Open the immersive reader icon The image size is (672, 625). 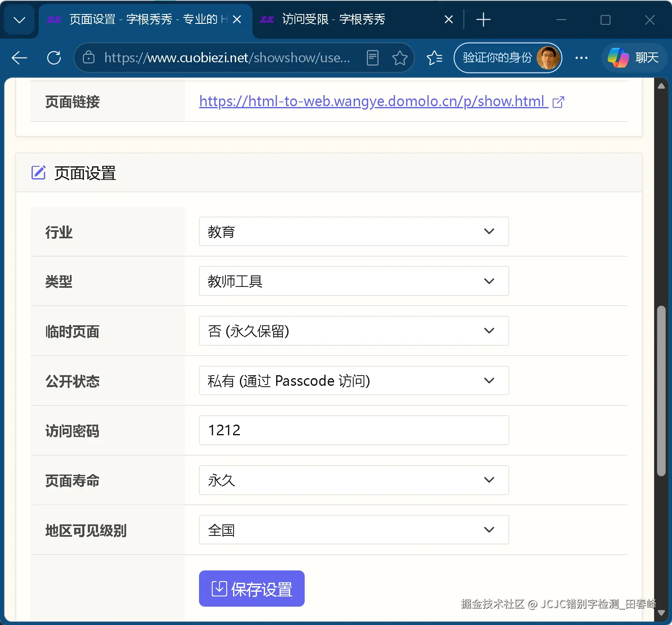pos(372,58)
